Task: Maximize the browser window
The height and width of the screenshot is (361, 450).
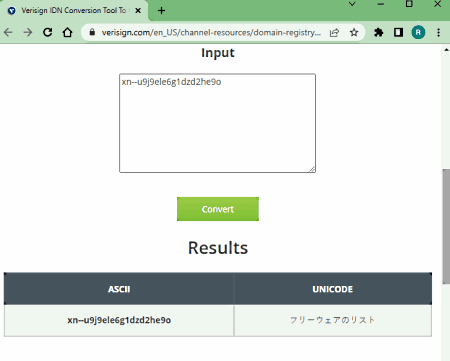Action: (409, 4)
